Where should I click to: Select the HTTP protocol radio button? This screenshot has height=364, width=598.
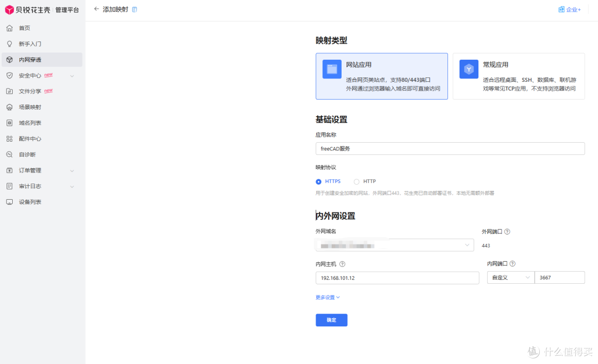tap(357, 182)
